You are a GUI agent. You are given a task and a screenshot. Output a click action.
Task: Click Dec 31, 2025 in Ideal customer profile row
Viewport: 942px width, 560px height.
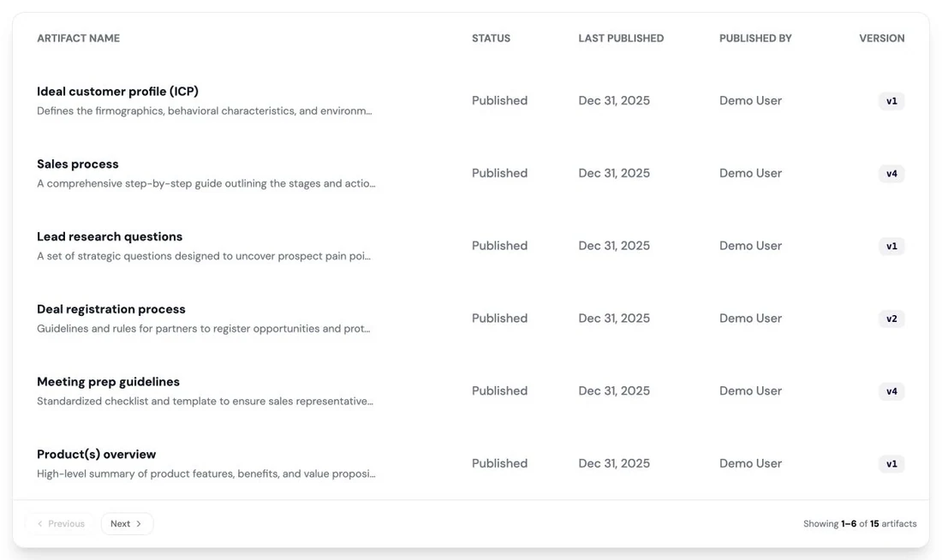(x=614, y=101)
